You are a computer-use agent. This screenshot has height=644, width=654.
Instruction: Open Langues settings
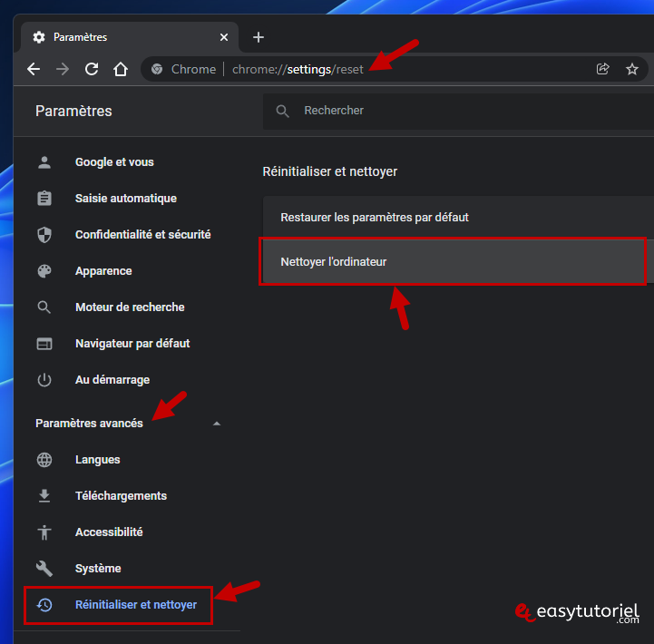(x=98, y=460)
